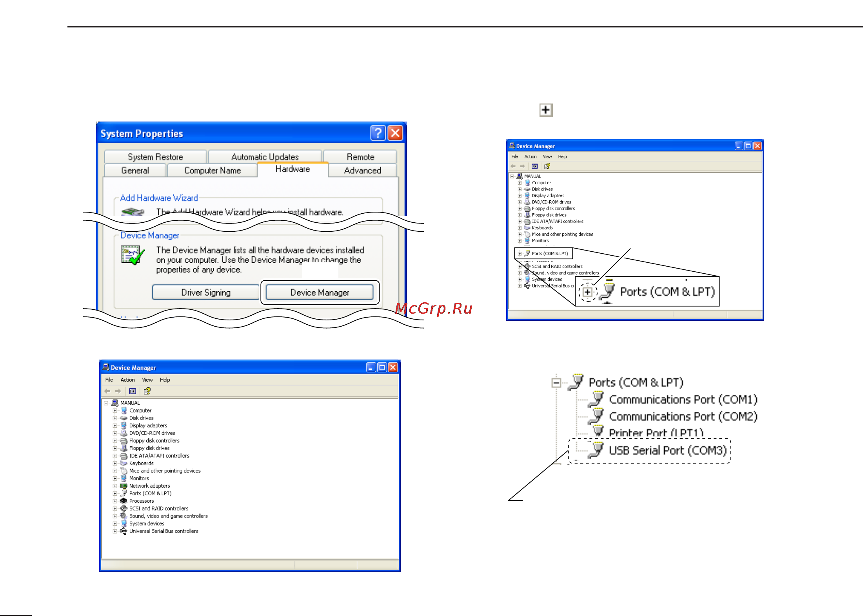Click the Driver Signing button
Screen dimensions: 863x616
(x=206, y=293)
